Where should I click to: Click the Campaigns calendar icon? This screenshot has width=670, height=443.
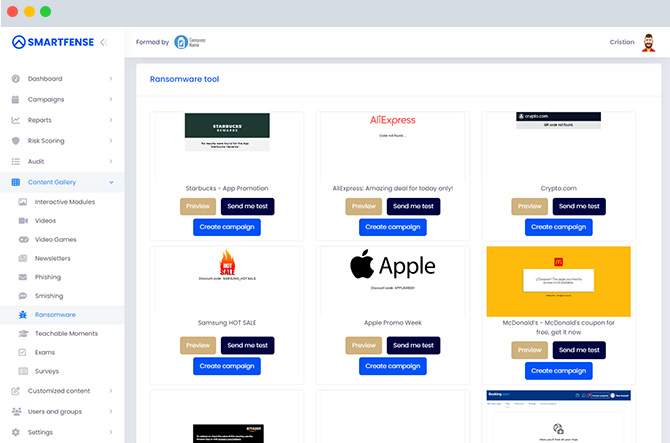pyautogui.click(x=15, y=100)
